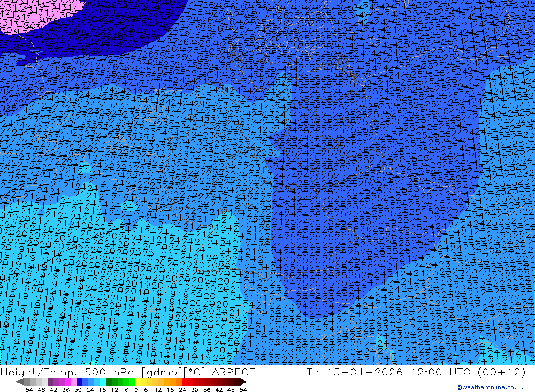535x392 pixels.
Task: Click the legend value 54
Action: pyautogui.click(x=243, y=390)
